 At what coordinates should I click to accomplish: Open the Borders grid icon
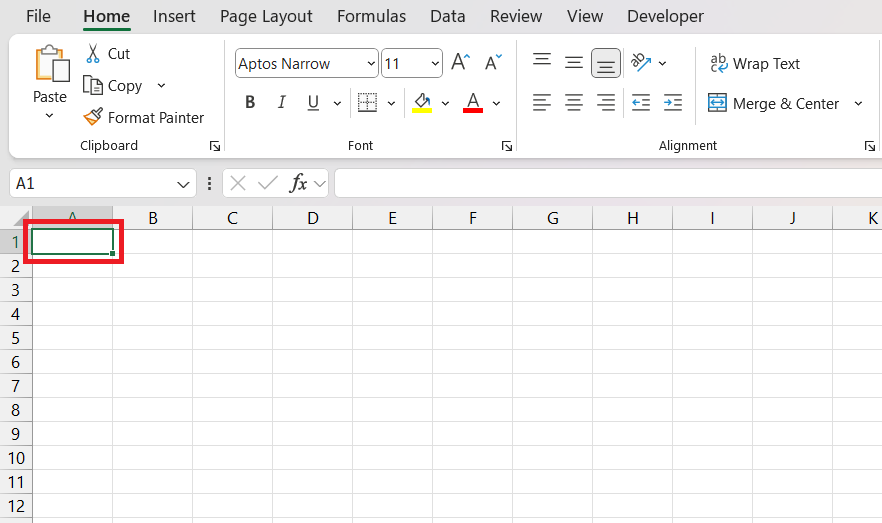tap(367, 102)
